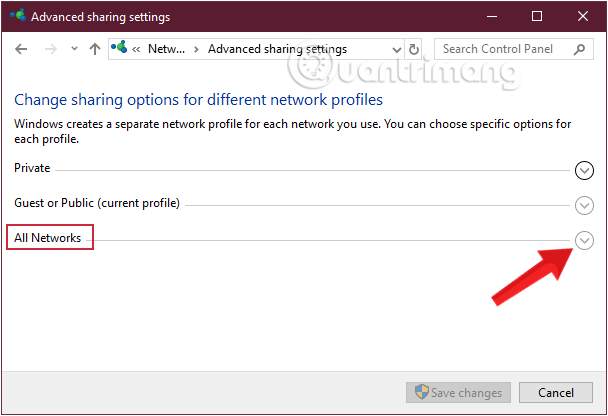Open the address bar previous locations dropdown
This screenshot has width=608, height=416.
pos(397,49)
